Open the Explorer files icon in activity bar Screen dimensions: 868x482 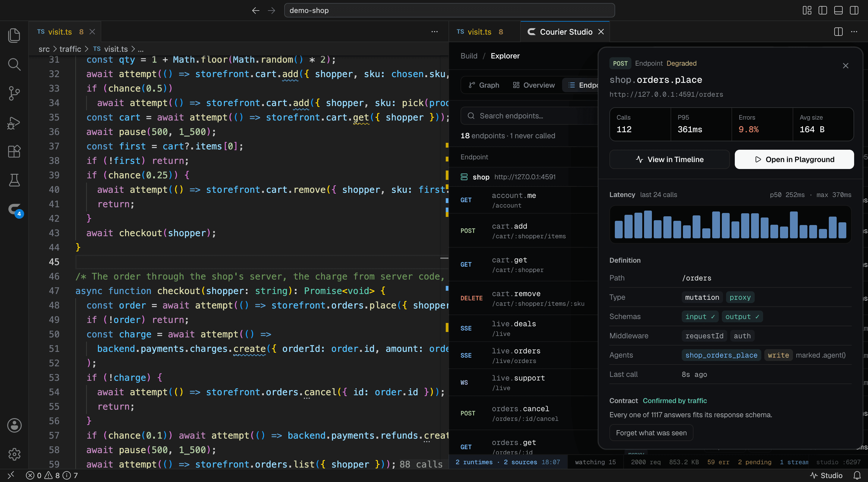[14, 35]
